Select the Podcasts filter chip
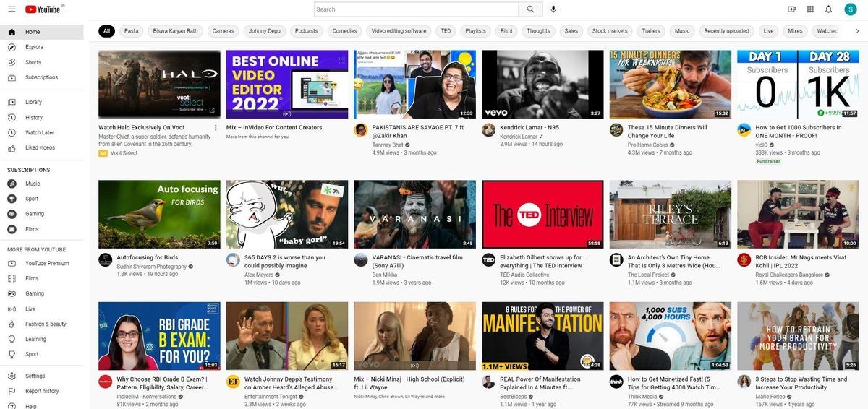This screenshot has height=409, width=868. 307,31
